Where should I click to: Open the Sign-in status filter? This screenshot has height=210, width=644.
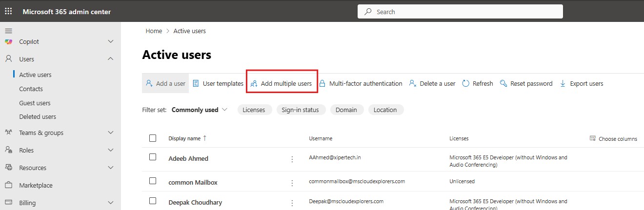point(300,110)
